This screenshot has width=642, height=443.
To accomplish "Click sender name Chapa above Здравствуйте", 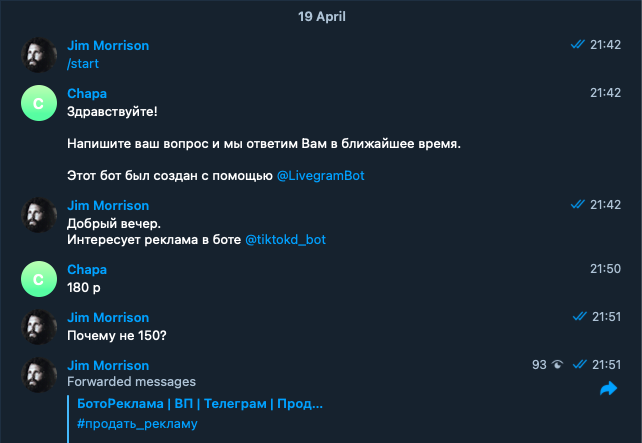I will click(86, 93).
